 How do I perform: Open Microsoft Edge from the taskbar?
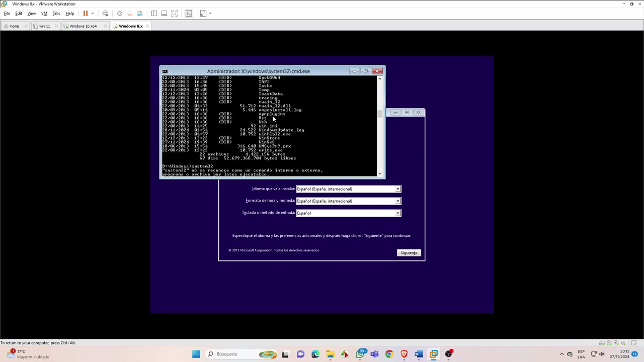point(315,354)
